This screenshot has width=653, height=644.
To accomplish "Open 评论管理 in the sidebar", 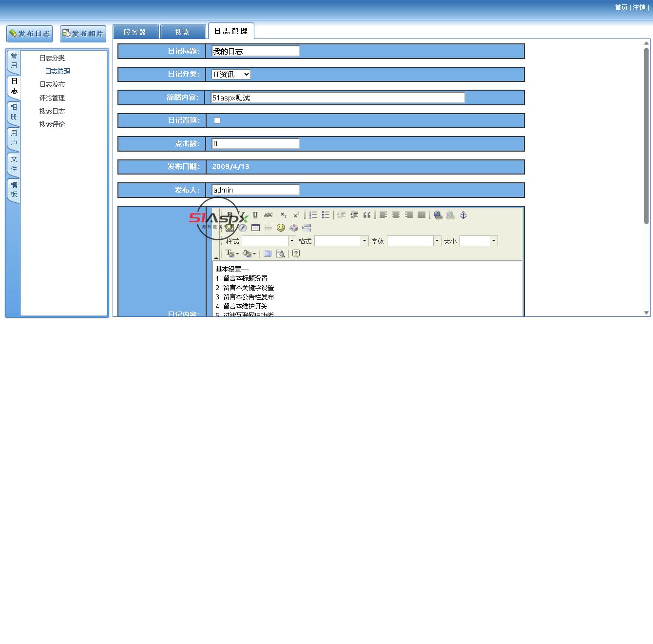I will coord(52,98).
